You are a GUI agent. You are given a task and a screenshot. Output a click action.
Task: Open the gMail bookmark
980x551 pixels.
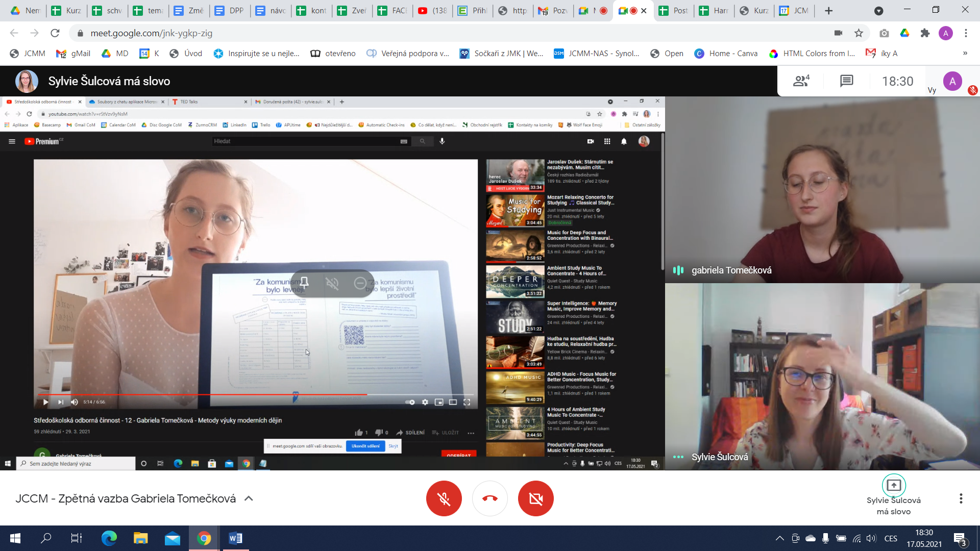point(73,53)
